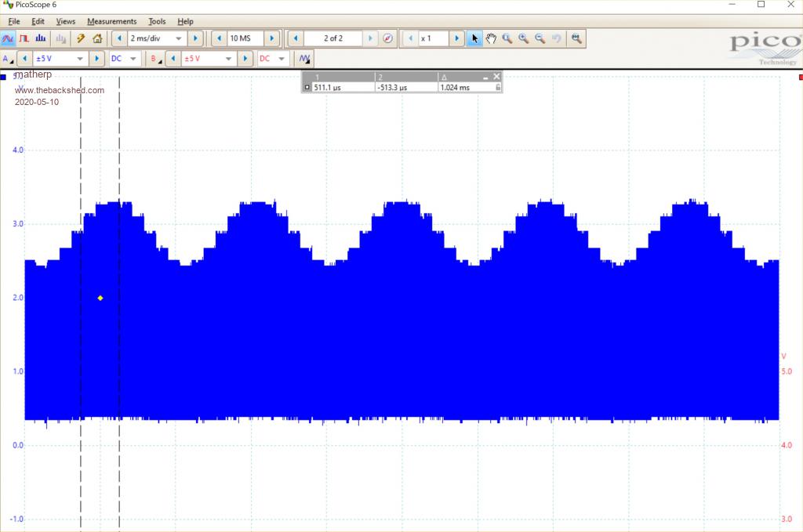Viewport: 803px width, 532px height.
Task: Select Persistence mode icon
Action: pyautogui.click(x=24, y=38)
